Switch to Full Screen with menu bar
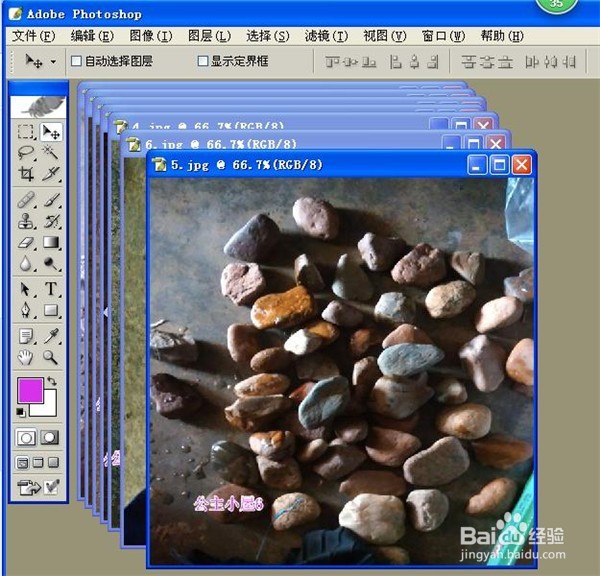Image resolution: width=600 pixels, height=576 pixels. pyautogui.click(x=38, y=463)
